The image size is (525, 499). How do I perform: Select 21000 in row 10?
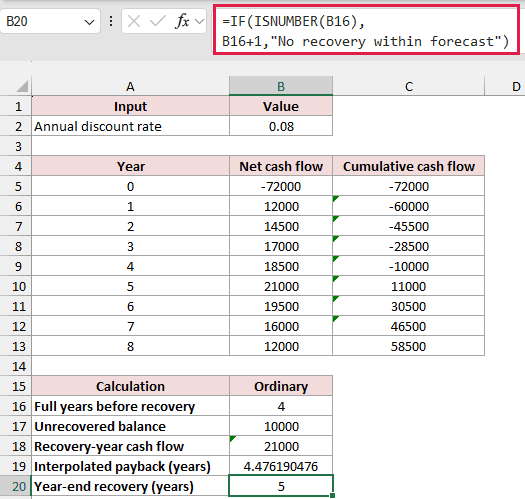point(281,286)
